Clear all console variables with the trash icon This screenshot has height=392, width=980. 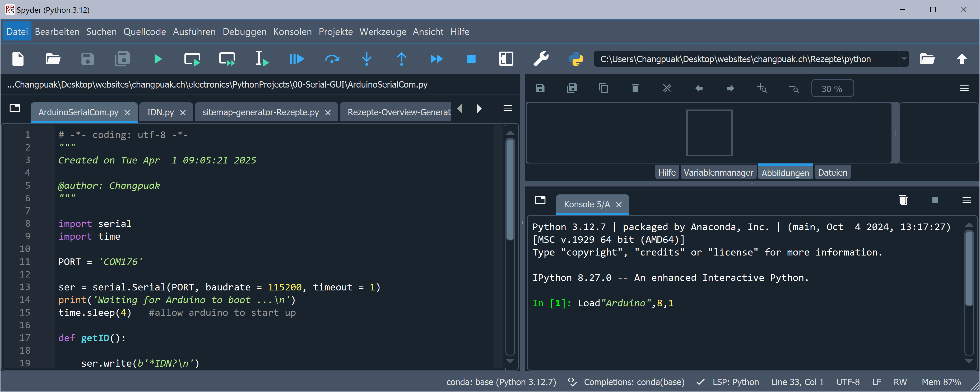903,200
